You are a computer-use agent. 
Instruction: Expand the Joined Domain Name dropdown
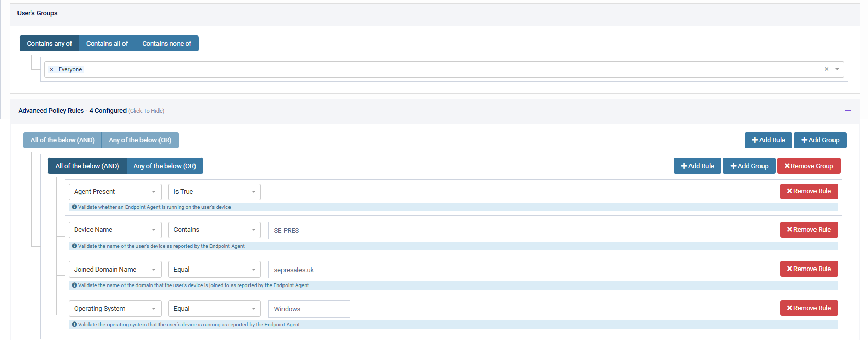tap(115, 270)
